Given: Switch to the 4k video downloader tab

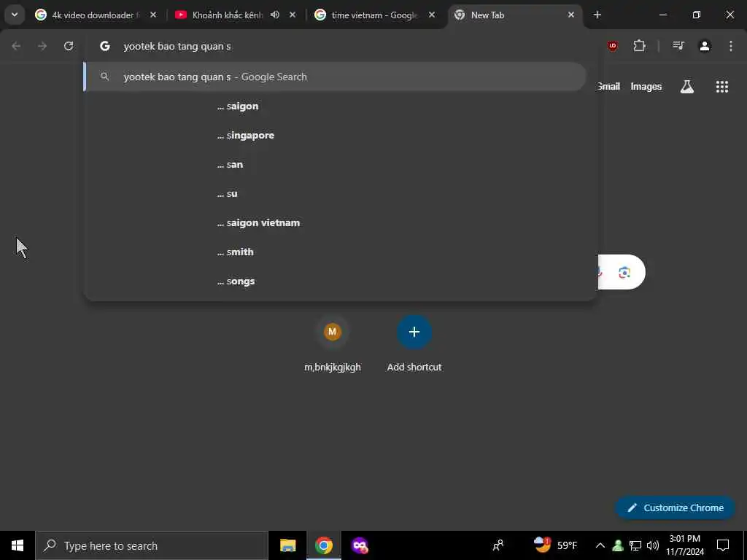Looking at the screenshot, I should pos(96,15).
